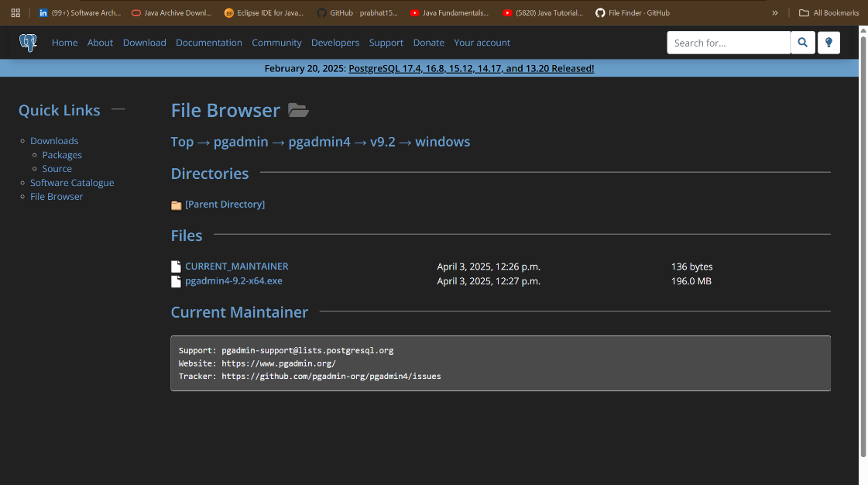Open the Java Fundamentals YouTube bookmark

point(450,12)
